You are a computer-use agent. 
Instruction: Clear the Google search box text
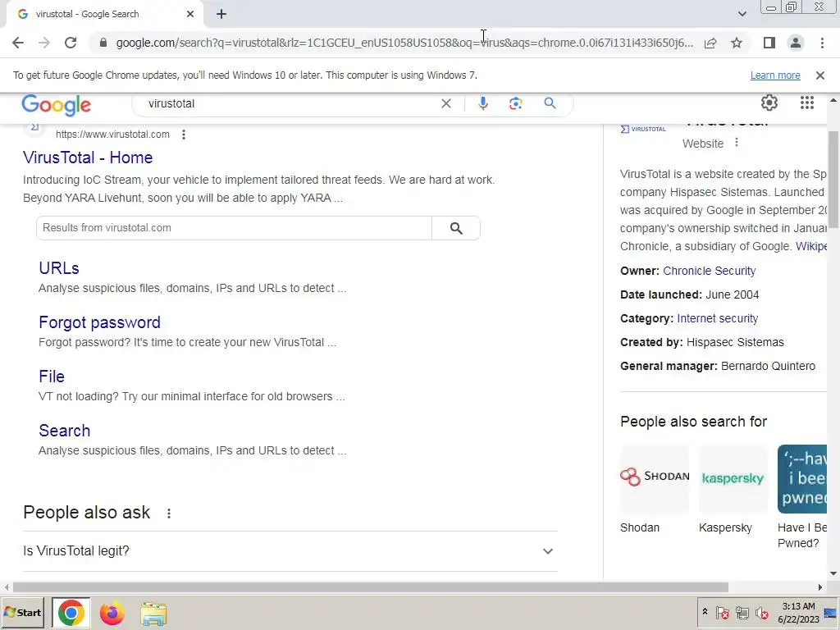point(445,103)
